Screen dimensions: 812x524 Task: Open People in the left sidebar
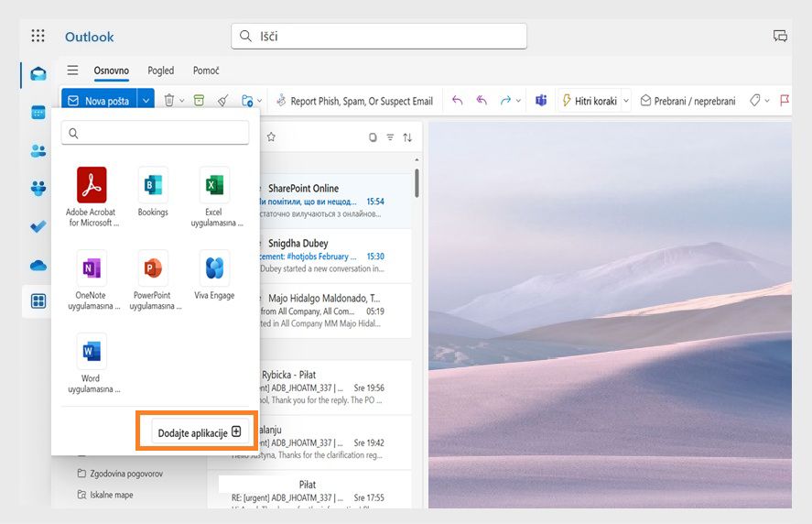point(38,151)
